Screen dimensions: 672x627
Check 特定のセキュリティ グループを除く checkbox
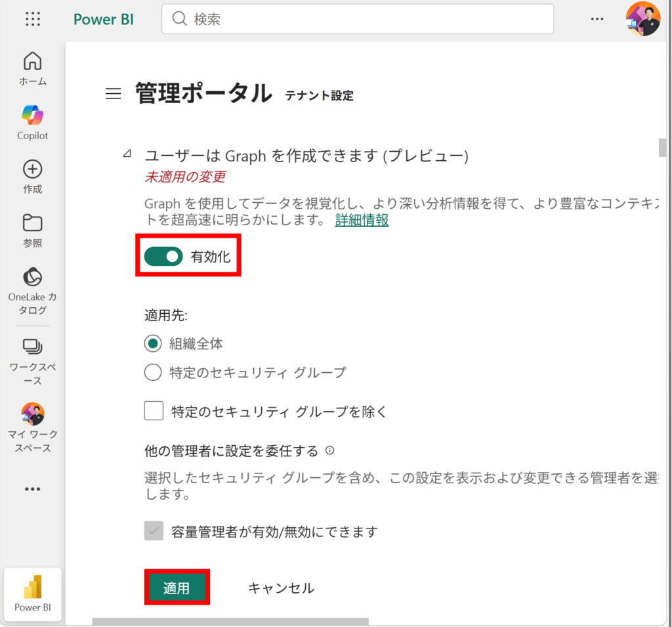point(154,412)
